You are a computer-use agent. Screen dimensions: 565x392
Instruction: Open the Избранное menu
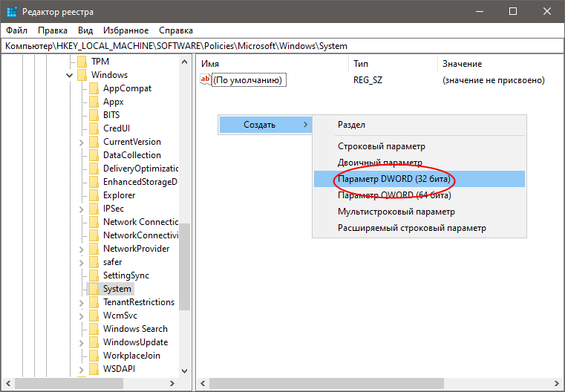click(x=125, y=30)
